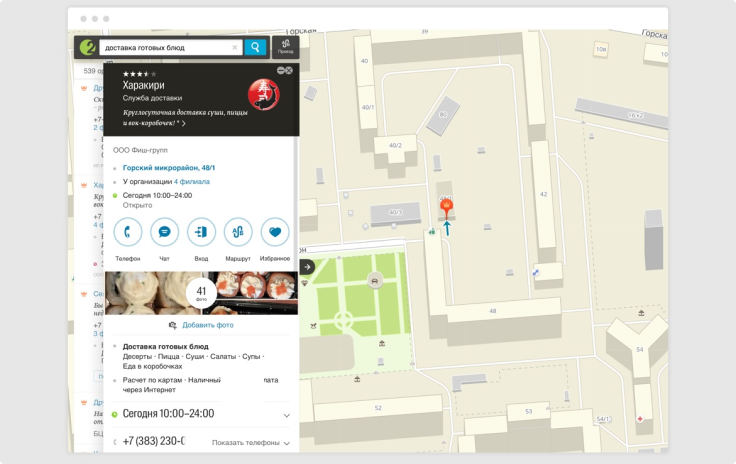Click the camera icon beside Добавить фото
The height and width of the screenshot is (464, 736).
tap(173, 325)
